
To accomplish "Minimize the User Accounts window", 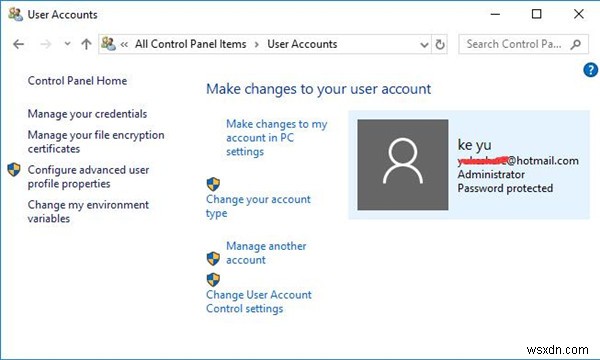I will (495, 14).
